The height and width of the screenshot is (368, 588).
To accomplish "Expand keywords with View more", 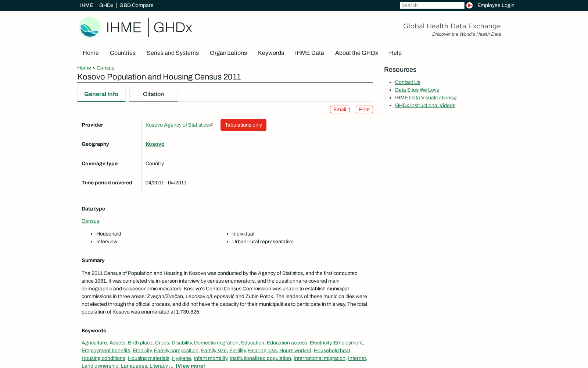I will pyautogui.click(x=190, y=365).
